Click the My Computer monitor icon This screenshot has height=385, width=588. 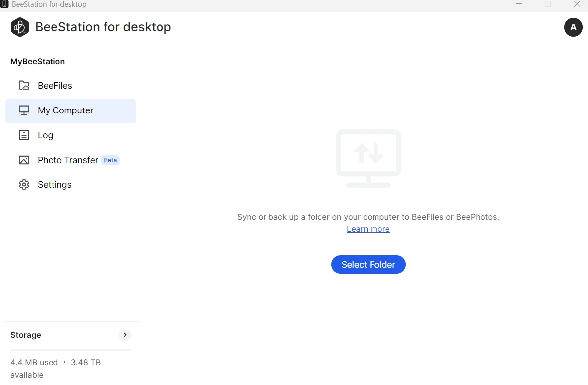pyautogui.click(x=24, y=110)
